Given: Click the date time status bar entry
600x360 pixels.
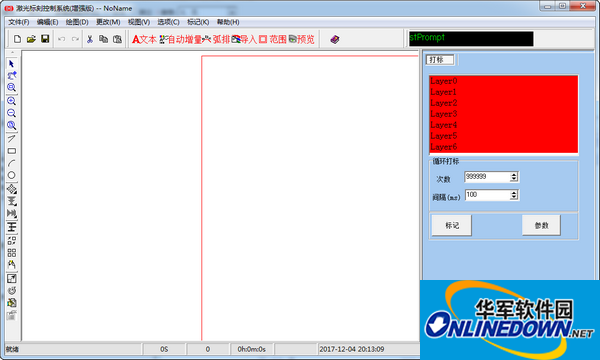Looking at the screenshot, I should tap(352, 349).
